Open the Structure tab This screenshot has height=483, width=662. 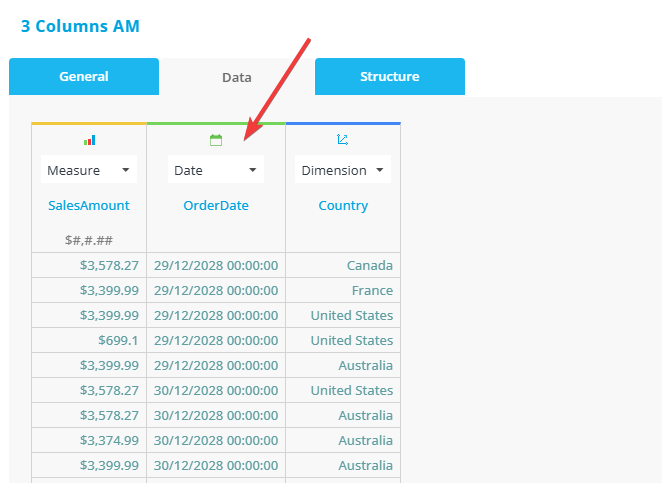[389, 77]
